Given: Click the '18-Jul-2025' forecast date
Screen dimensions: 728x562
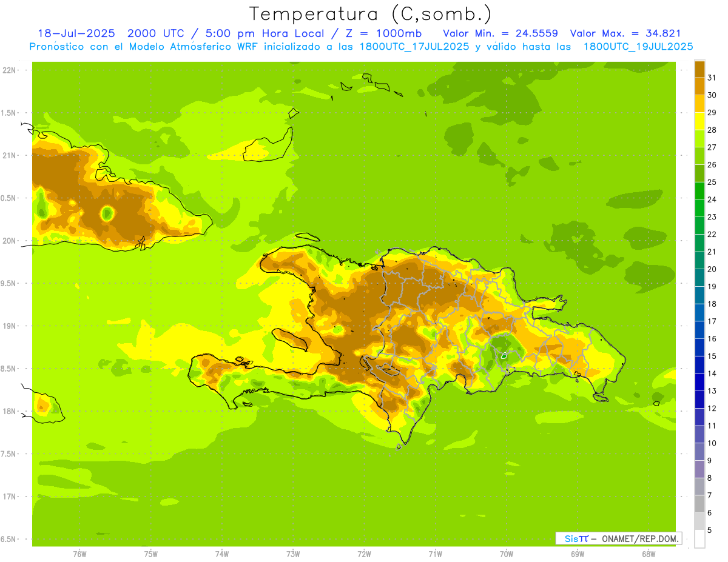Looking at the screenshot, I should click(77, 33).
